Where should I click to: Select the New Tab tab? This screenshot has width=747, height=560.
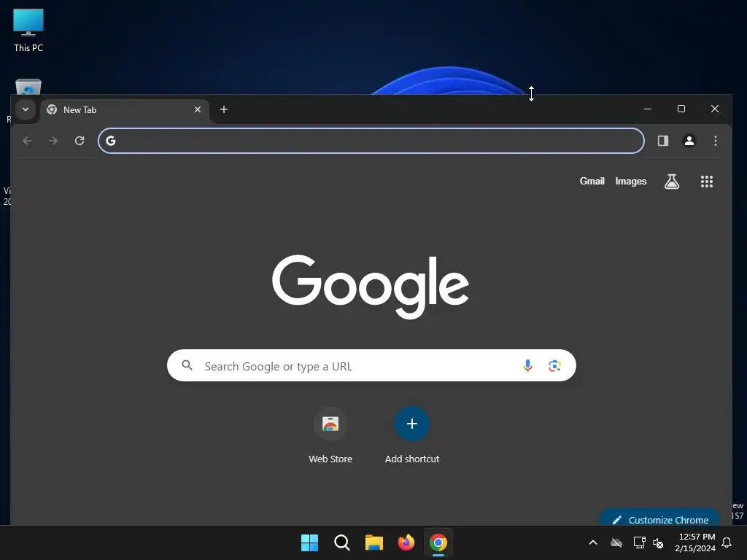pos(125,110)
